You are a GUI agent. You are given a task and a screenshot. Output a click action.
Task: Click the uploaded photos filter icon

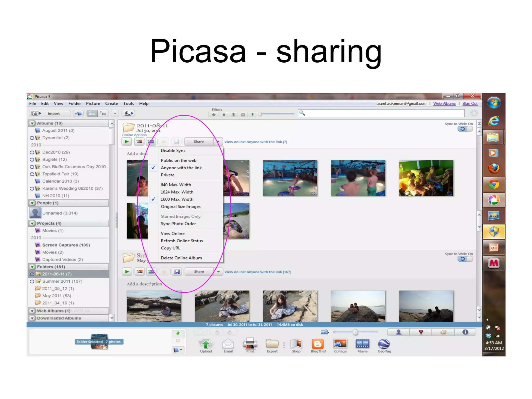pyautogui.click(x=224, y=115)
